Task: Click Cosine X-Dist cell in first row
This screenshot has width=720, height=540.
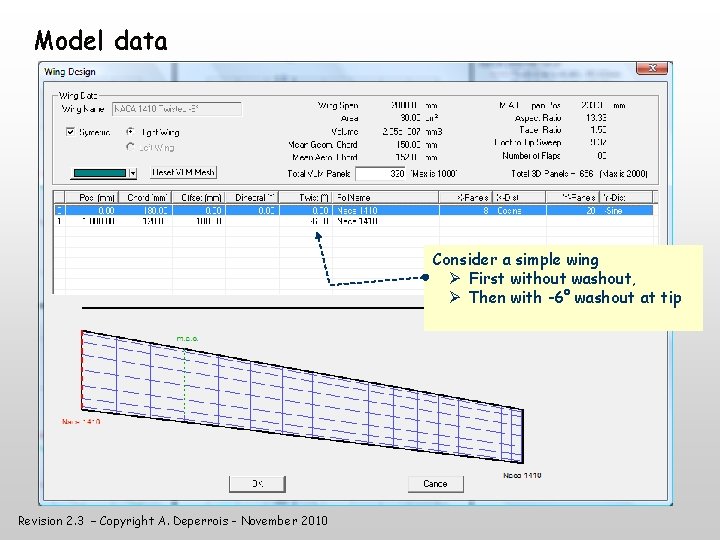Action: click(519, 210)
